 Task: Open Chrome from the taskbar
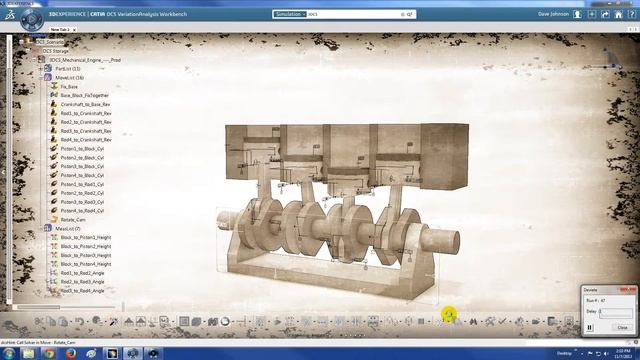point(49,353)
